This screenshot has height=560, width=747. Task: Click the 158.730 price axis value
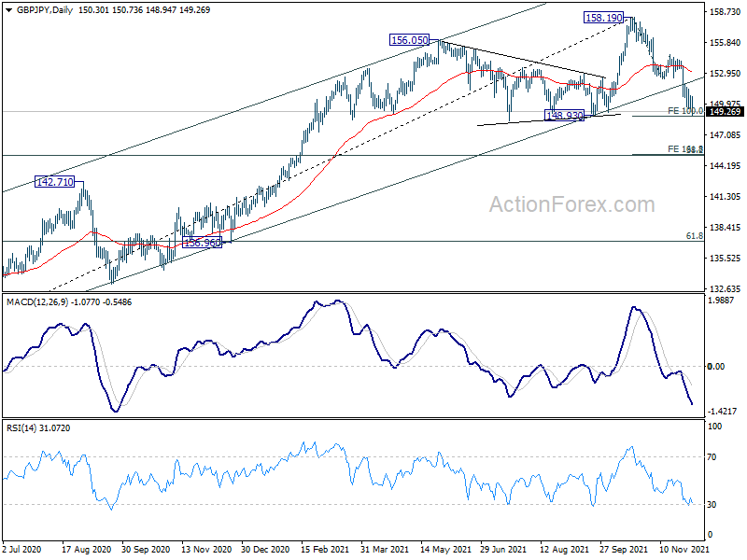click(x=726, y=11)
